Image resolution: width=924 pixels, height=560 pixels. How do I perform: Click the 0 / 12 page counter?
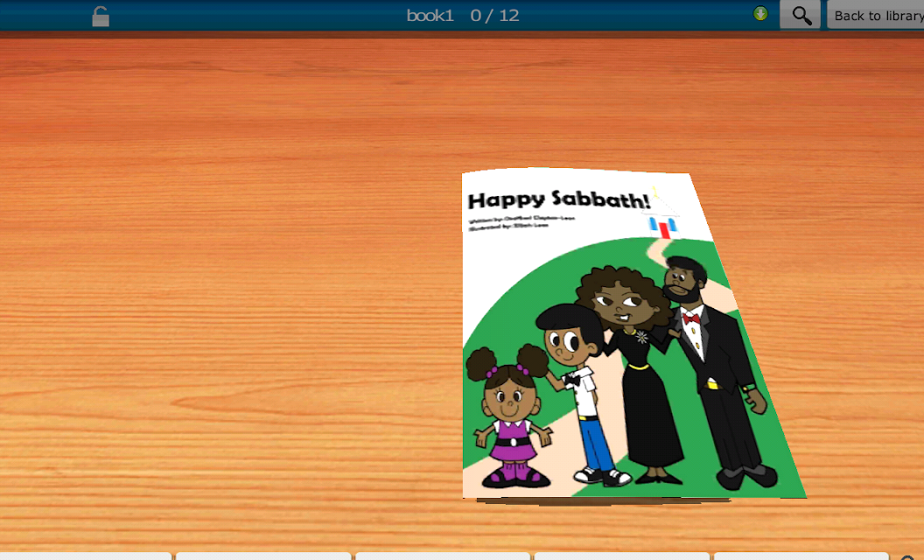495,16
